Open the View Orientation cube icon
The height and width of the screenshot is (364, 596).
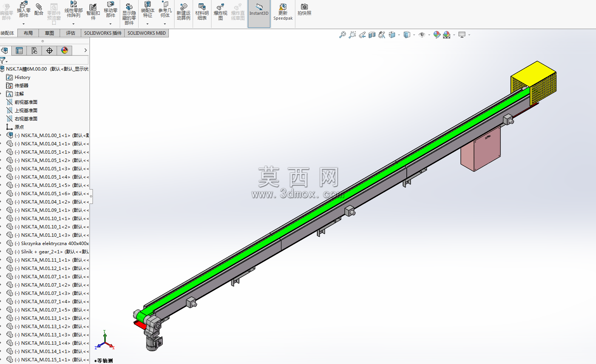[392, 35]
